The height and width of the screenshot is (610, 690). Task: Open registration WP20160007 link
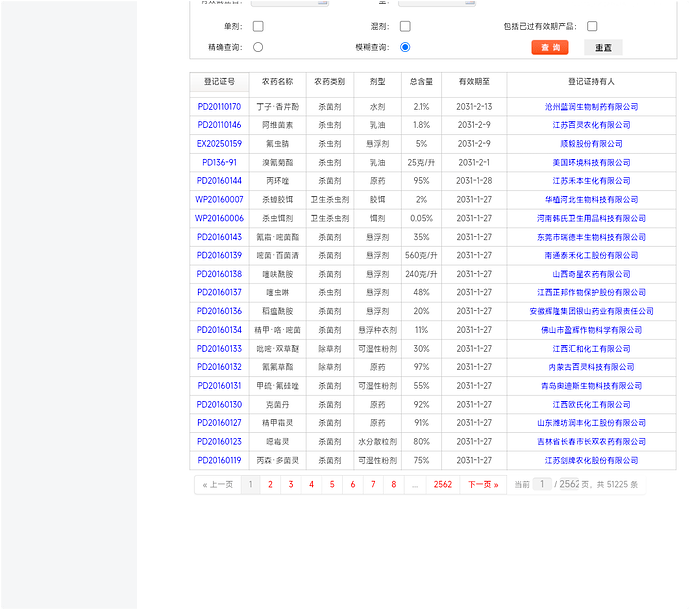click(x=219, y=200)
